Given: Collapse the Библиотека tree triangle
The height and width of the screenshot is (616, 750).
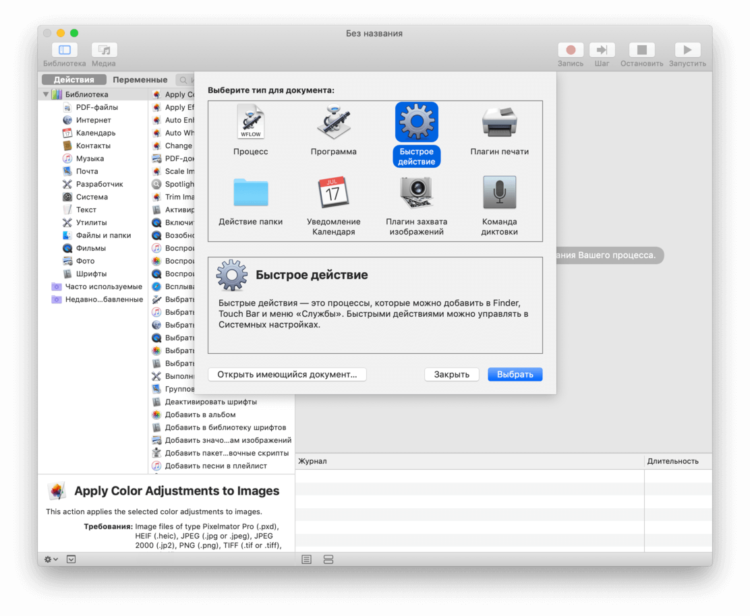Looking at the screenshot, I should 46,94.
